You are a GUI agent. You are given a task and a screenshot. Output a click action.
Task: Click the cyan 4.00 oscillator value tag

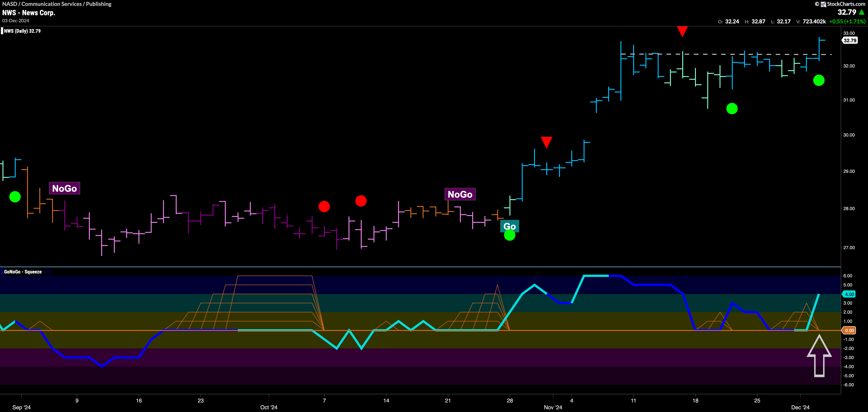coord(849,294)
